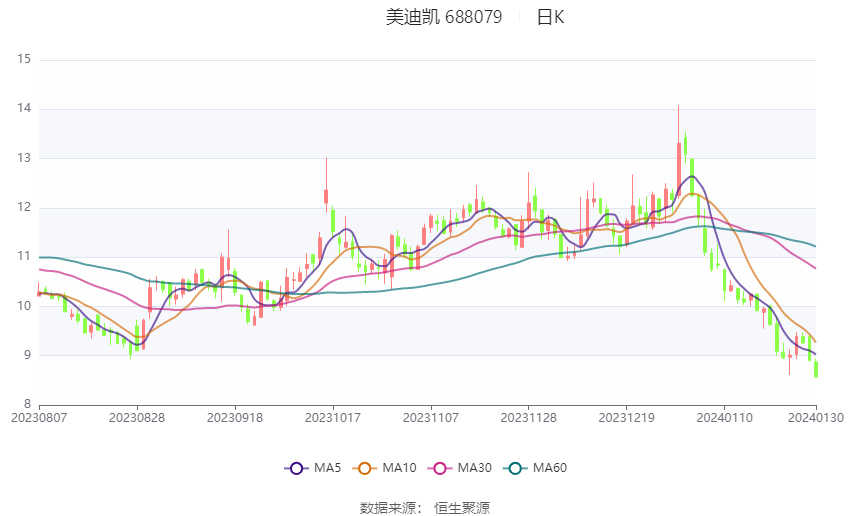
Task: Click the 20231128 date axis label
Action: (x=529, y=418)
